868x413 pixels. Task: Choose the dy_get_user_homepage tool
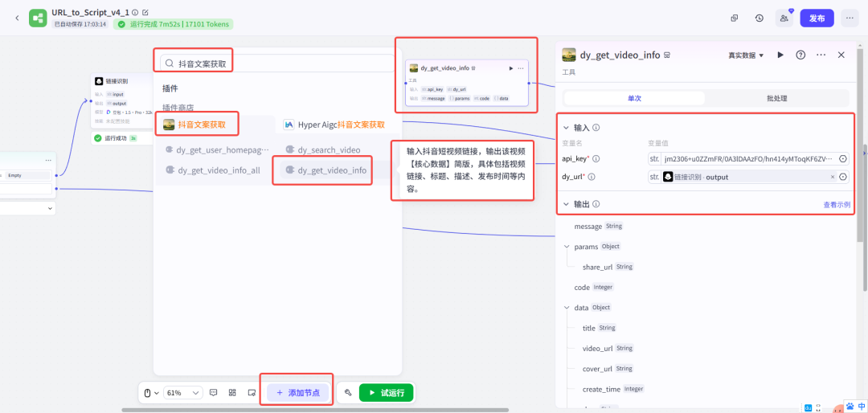(x=216, y=149)
